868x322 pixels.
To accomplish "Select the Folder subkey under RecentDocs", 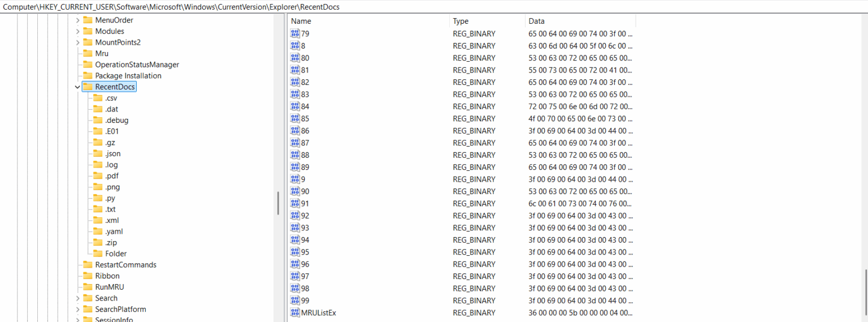I will [115, 254].
